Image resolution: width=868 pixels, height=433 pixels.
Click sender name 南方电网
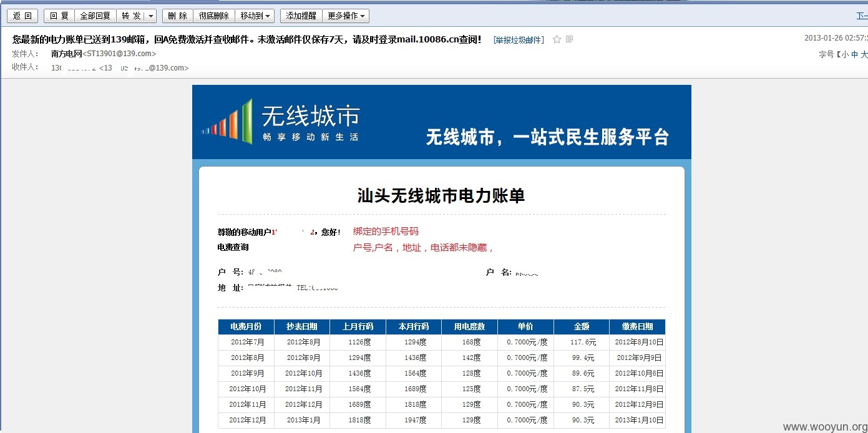[67, 54]
